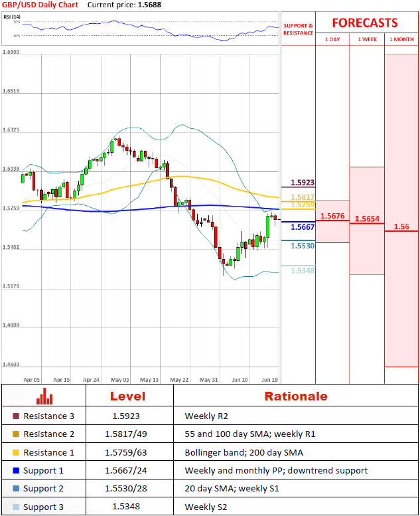Click the Resistance 2 dark yellow swatch
Screen dimensions: 420x516
(16, 434)
